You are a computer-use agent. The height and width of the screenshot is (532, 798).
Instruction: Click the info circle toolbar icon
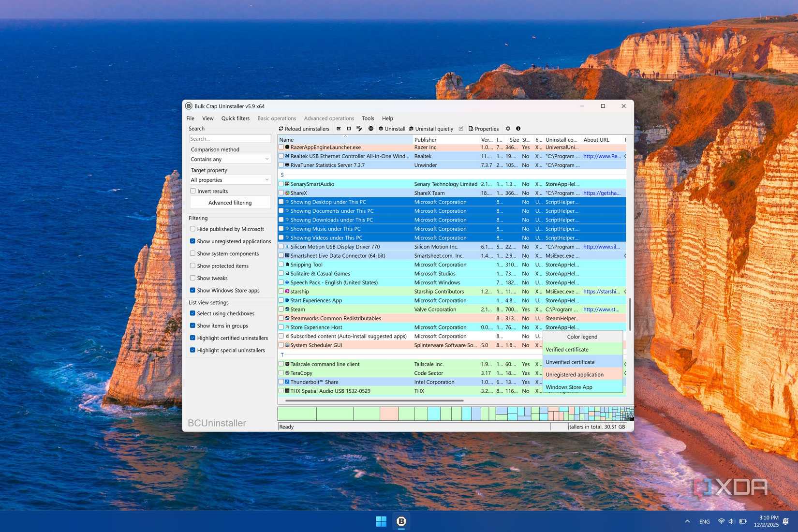pos(518,129)
